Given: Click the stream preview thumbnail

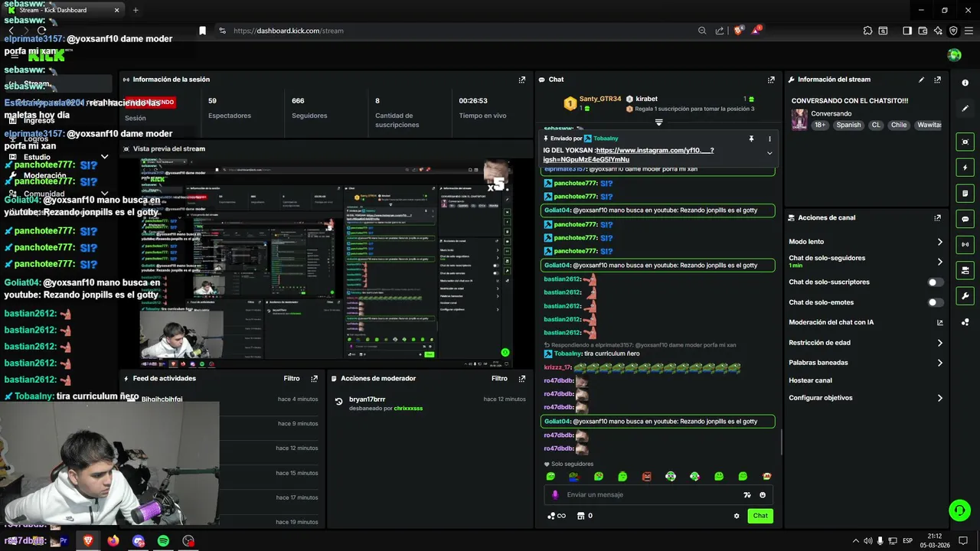Looking at the screenshot, I should [328, 262].
